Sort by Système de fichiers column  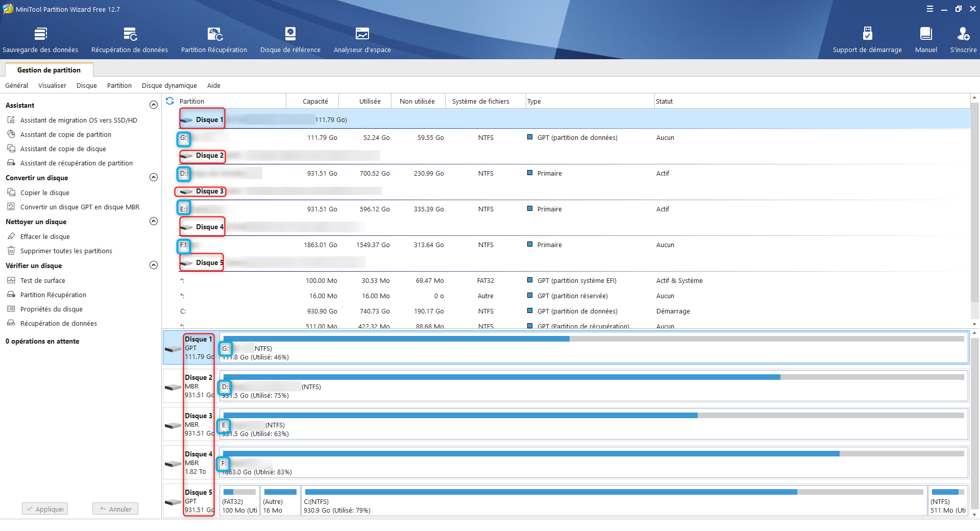[485, 101]
